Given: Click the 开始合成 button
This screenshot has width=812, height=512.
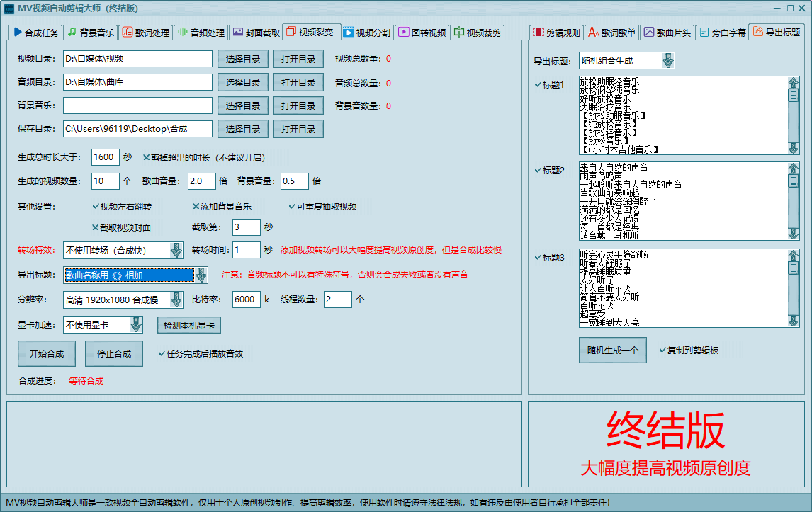Looking at the screenshot, I should click(x=46, y=353).
